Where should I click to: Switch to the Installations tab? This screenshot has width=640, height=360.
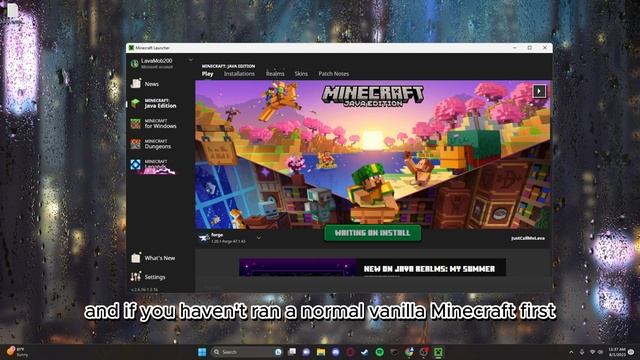(x=239, y=74)
